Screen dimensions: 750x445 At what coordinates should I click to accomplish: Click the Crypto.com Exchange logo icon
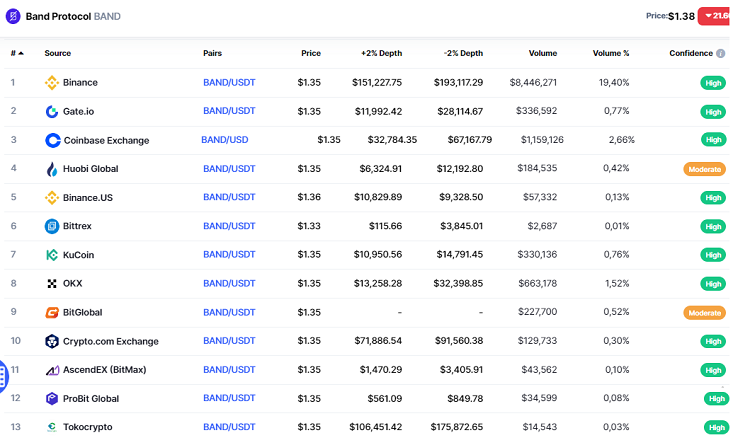[52, 342]
